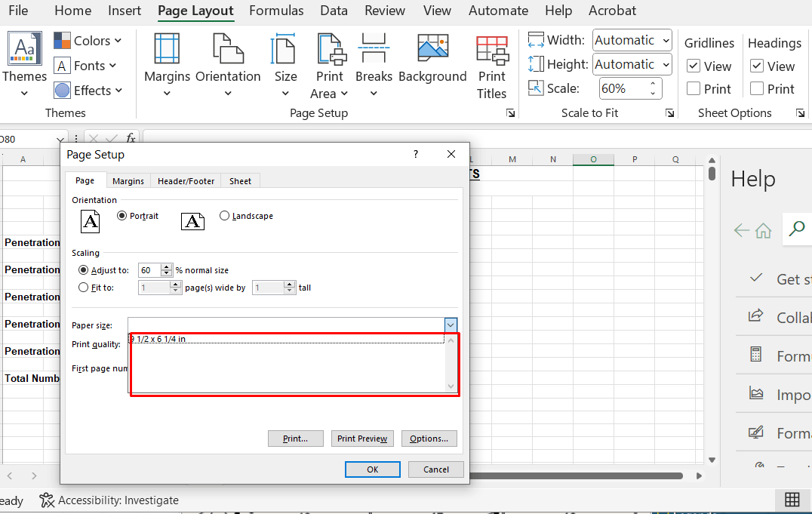The height and width of the screenshot is (514, 812).
Task: Open the Orientation options icon
Action: [x=228, y=49]
